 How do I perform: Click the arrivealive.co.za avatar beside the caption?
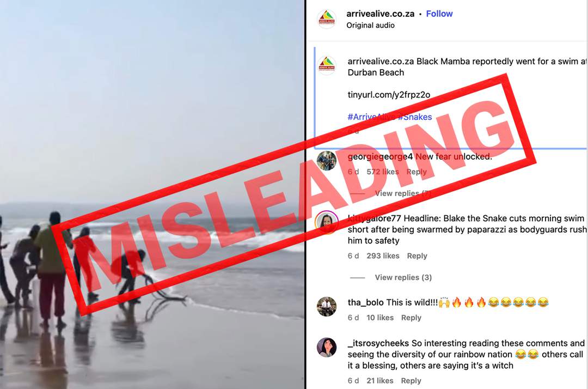[x=327, y=65]
